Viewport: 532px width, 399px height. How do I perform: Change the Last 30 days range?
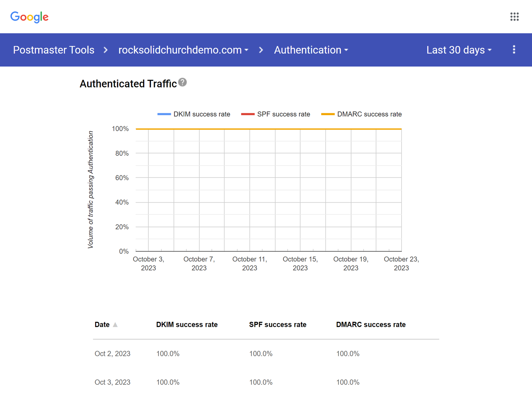tap(459, 50)
